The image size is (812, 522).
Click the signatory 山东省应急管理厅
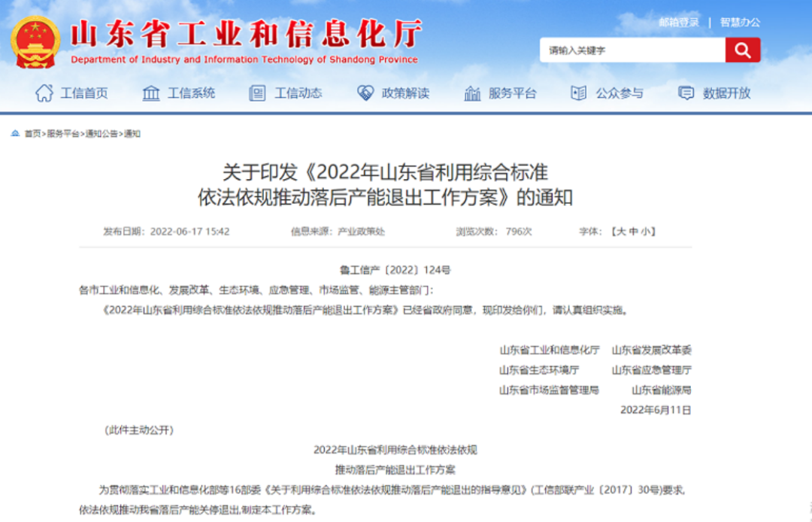[x=651, y=370]
